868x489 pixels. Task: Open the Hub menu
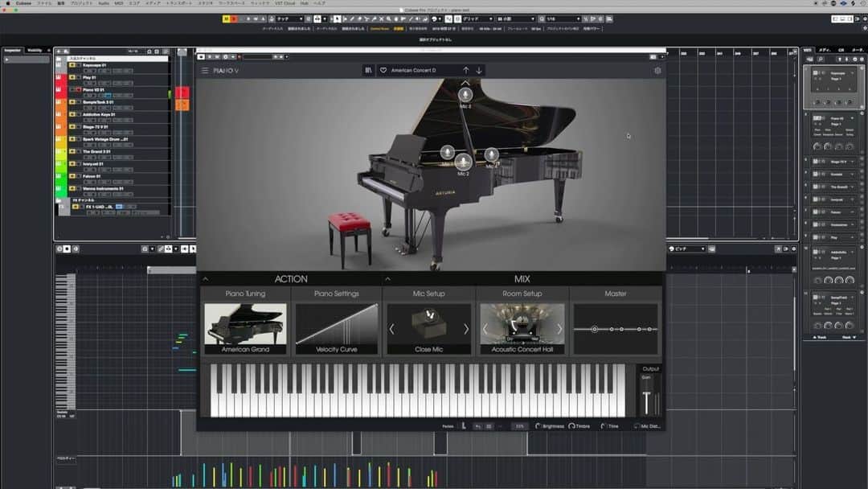click(x=304, y=3)
